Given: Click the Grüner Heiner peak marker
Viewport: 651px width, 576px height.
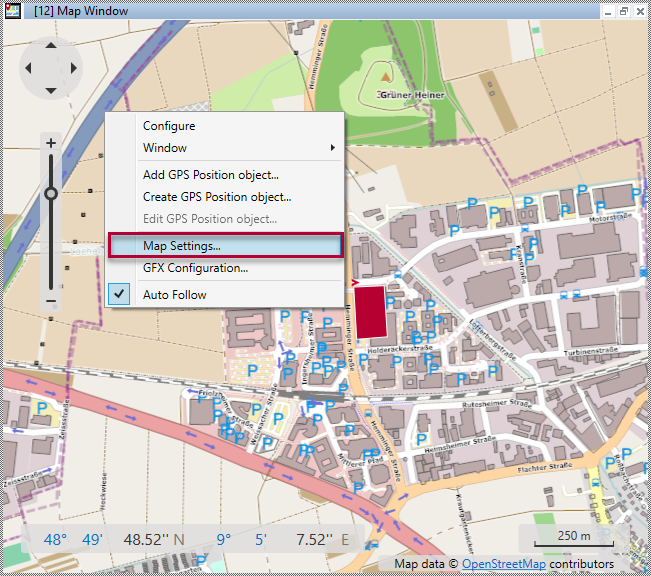Looking at the screenshot, I should (x=385, y=76).
